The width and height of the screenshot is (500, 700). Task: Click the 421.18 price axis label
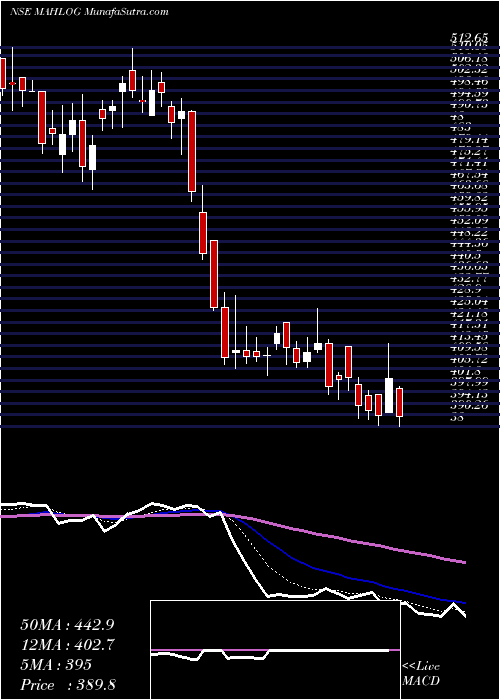(468, 314)
